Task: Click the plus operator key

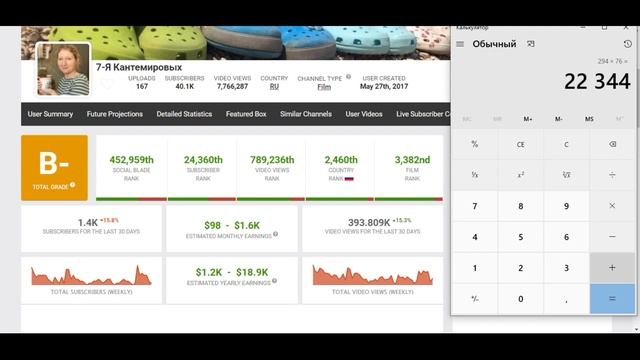Action: pos(612,268)
